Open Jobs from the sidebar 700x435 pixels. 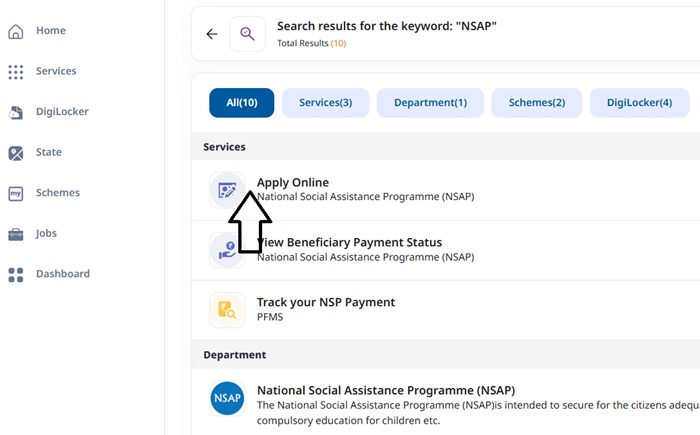pos(46,233)
